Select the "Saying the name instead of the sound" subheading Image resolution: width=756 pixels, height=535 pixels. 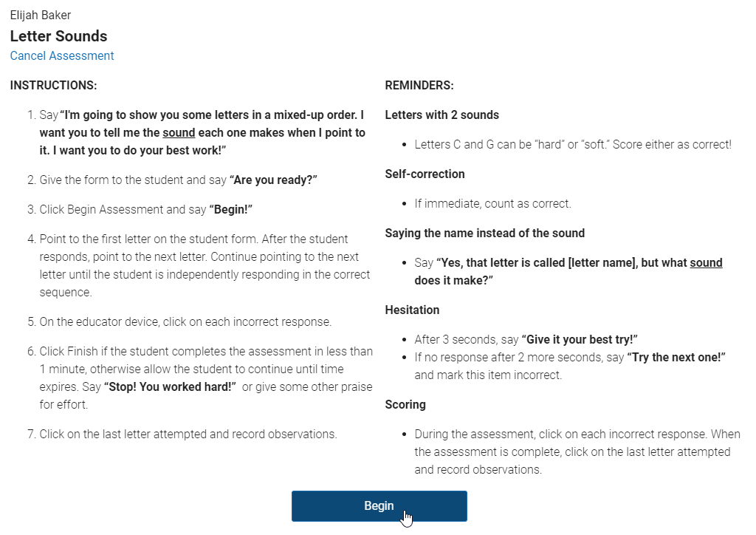point(484,233)
